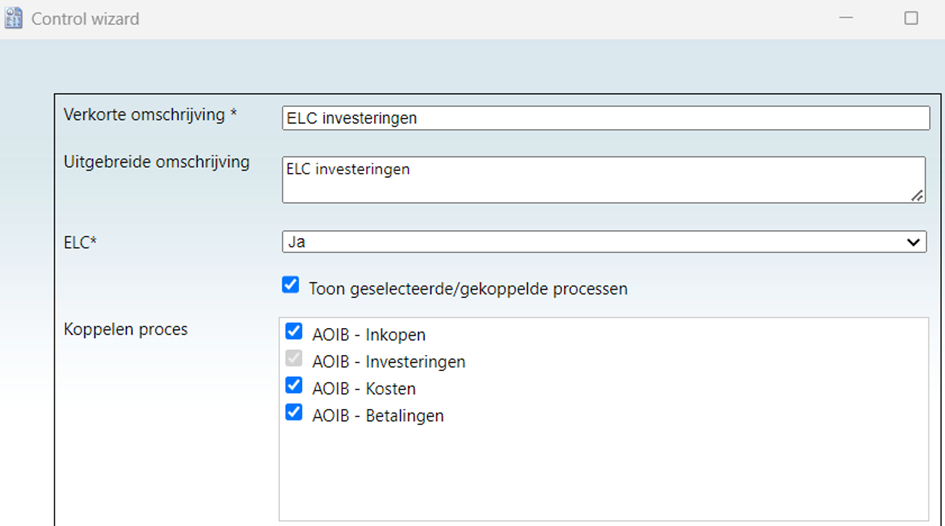This screenshot has width=945, height=526.
Task: Open the ELC combo box showing Ja
Action: tap(604, 242)
